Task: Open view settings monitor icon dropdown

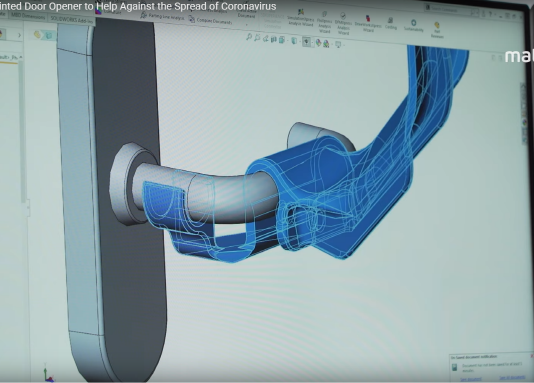Action: click(338, 44)
